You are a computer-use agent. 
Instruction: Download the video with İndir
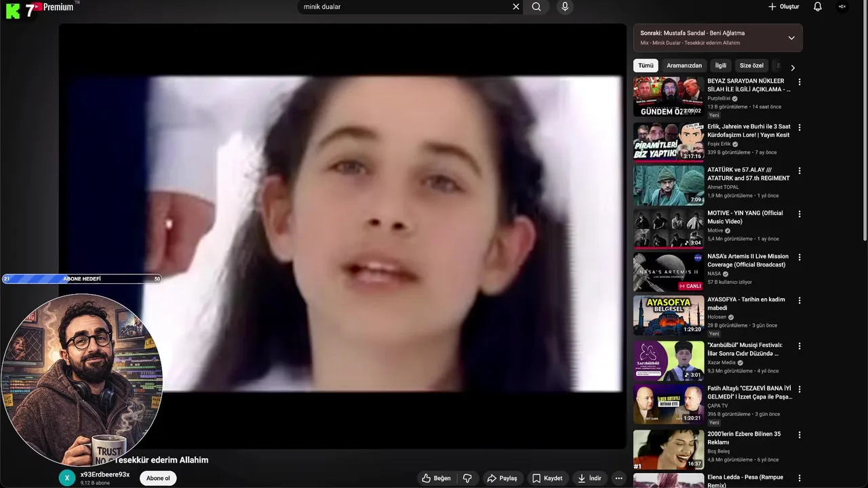pos(589,478)
